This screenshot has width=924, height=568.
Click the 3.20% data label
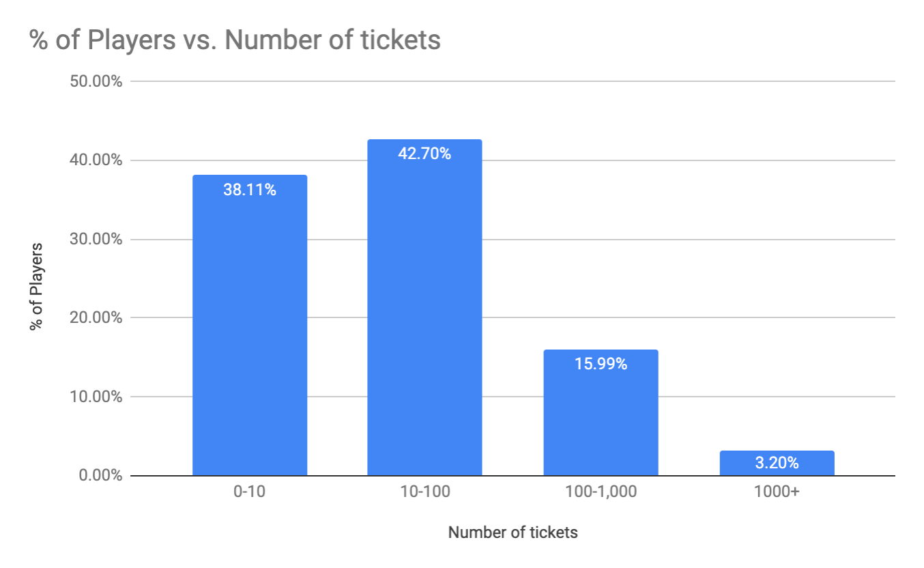(777, 463)
